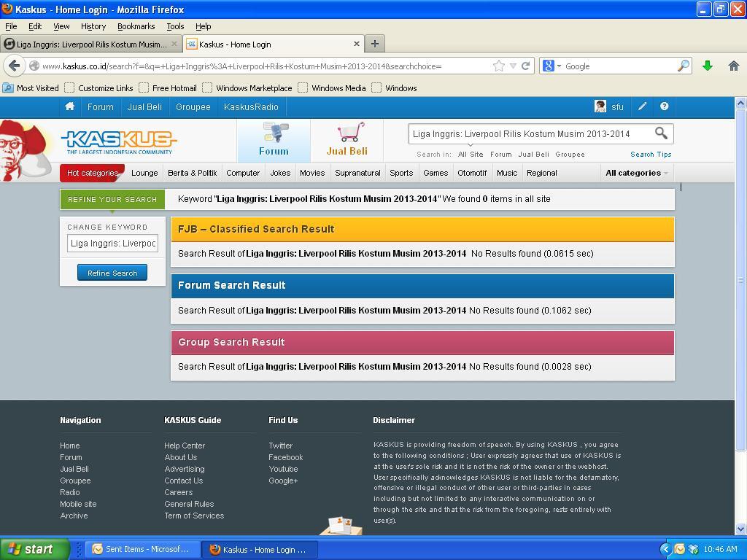The width and height of the screenshot is (747, 560).
Task: Open Help Center footer link
Action: point(185,446)
